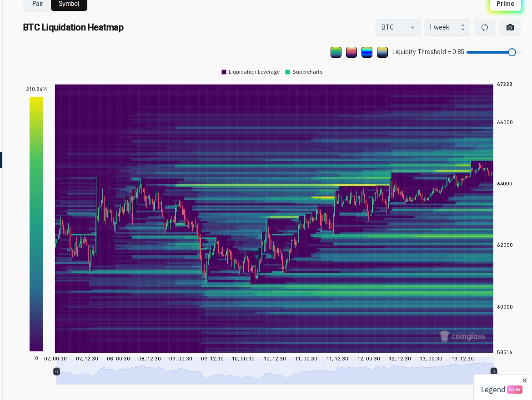532x400 pixels.
Task: Click the 62000 price axis label
Action: tap(505, 245)
